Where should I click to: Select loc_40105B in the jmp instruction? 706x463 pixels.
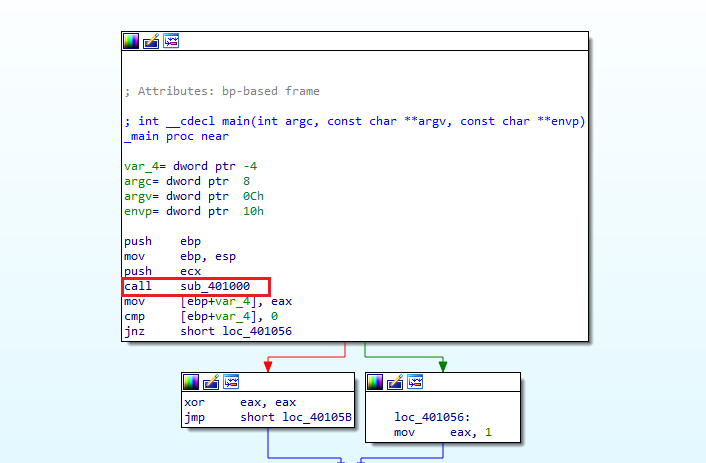pyautogui.click(x=317, y=418)
